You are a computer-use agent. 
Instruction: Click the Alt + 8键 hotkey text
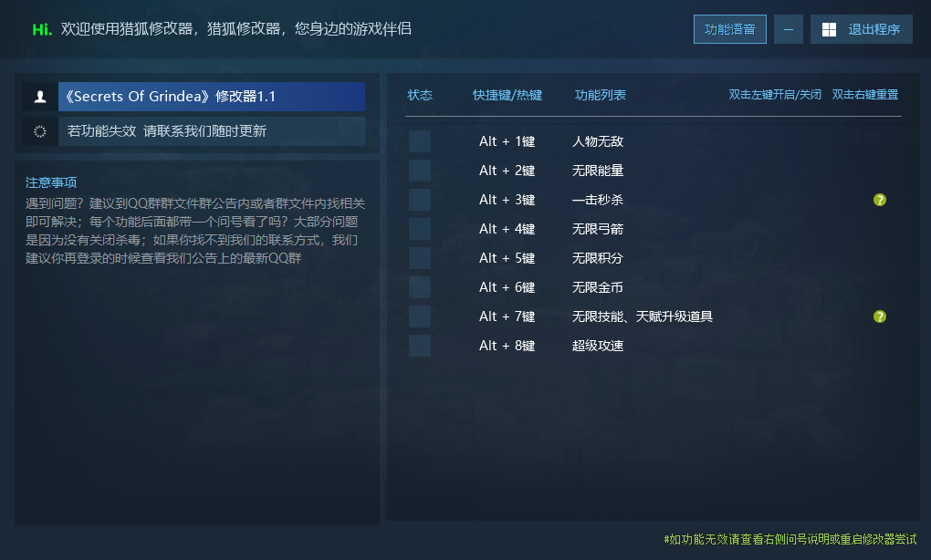click(x=507, y=346)
